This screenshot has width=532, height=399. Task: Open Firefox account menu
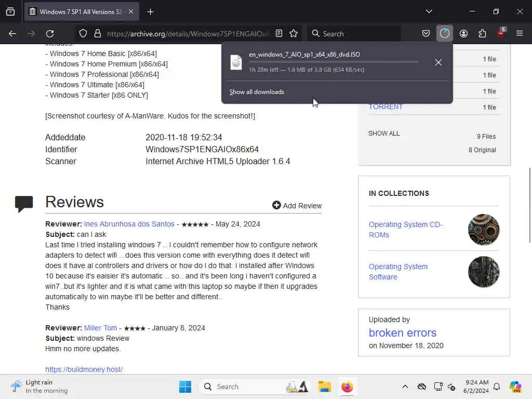tap(463, 34)
